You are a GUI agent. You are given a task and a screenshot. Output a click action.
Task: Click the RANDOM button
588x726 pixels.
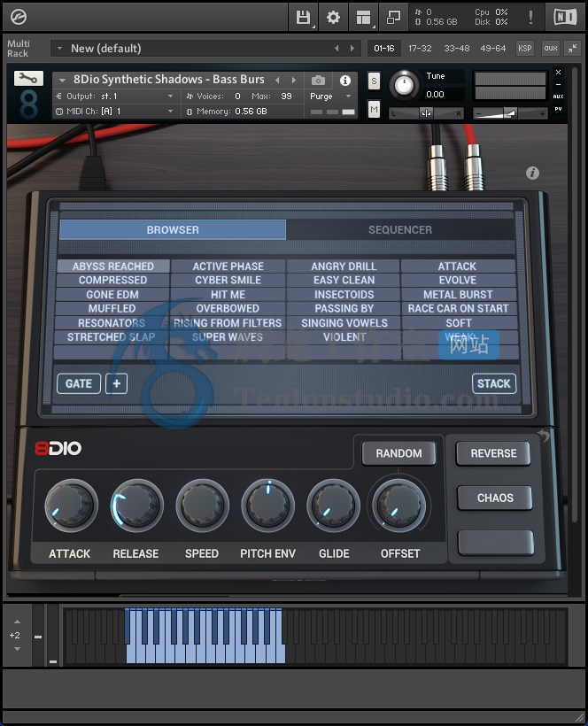click(398, 453)
